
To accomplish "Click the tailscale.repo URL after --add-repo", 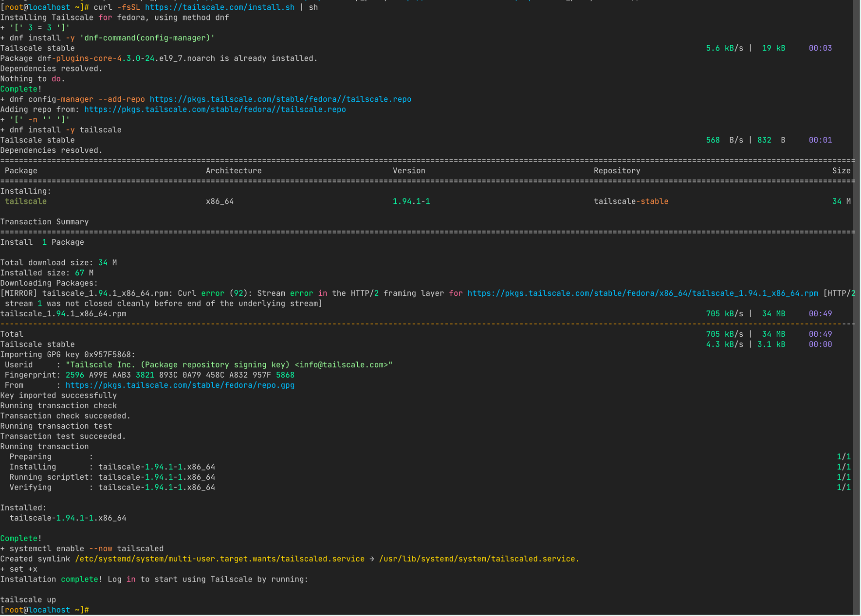I will click(280, 99).
